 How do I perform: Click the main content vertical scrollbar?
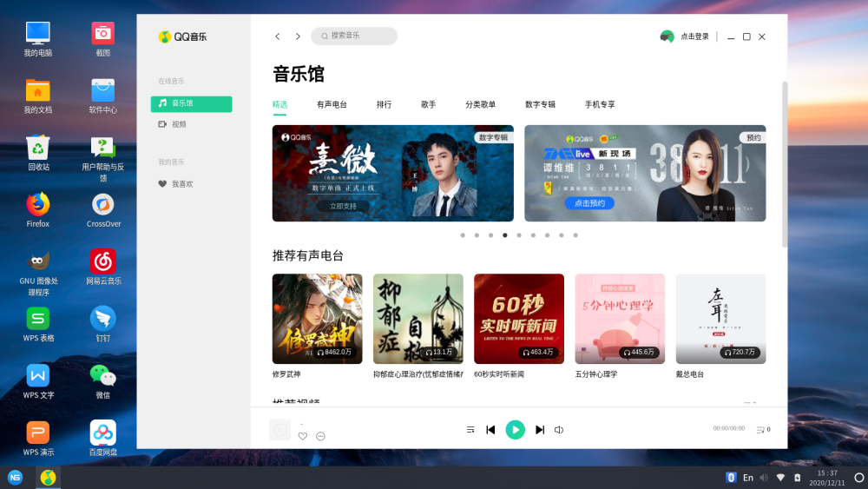(785, 164)
